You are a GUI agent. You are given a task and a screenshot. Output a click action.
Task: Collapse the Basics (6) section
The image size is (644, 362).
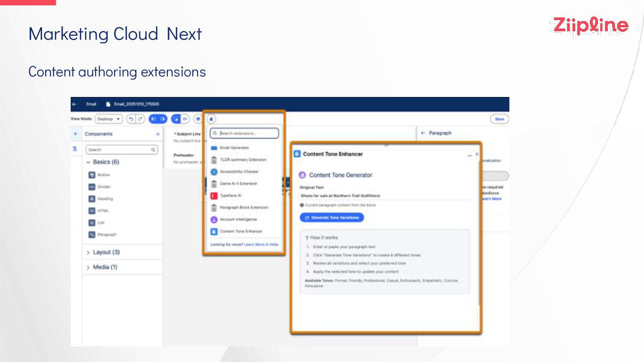[103, 162]
